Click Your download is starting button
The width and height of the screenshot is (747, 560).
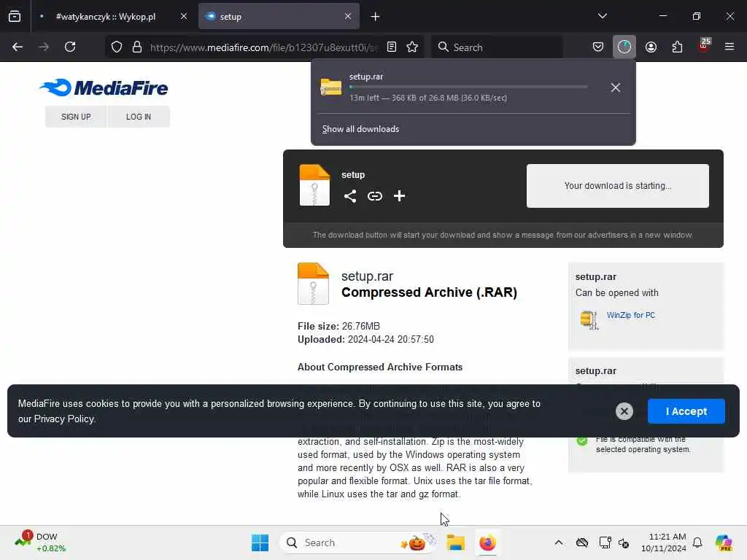617,186
